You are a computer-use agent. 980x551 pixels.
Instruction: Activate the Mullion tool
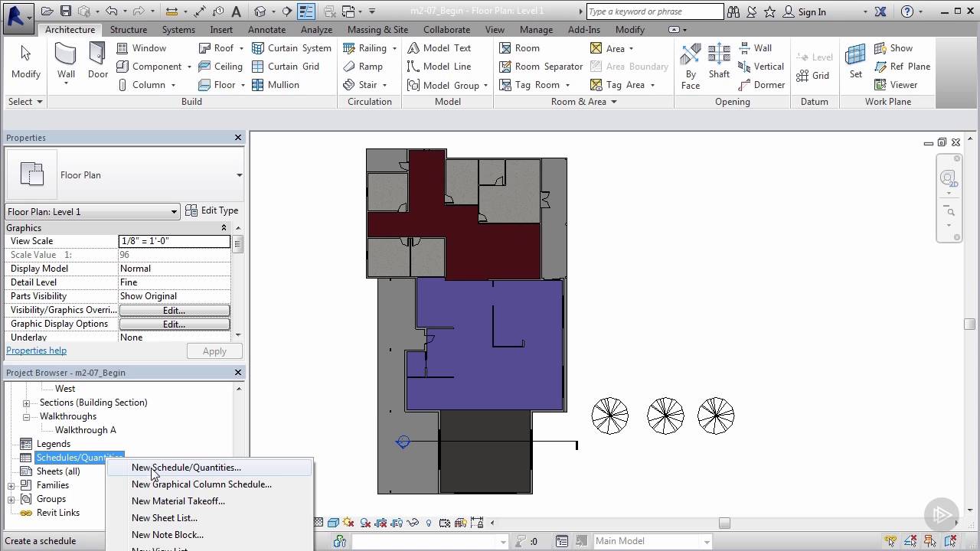tap(275, 85)
